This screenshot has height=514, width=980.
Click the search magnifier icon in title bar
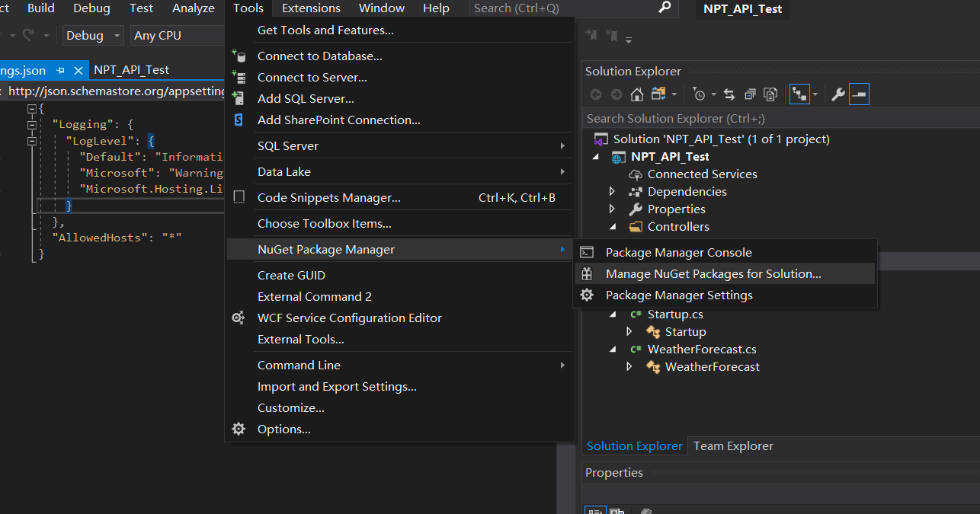point(665,8)
